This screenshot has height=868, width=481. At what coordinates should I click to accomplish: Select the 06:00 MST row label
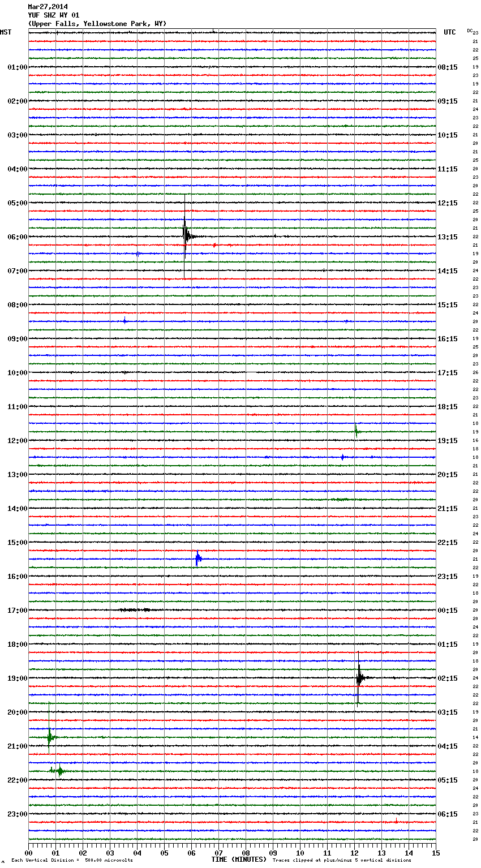point(18,237)
